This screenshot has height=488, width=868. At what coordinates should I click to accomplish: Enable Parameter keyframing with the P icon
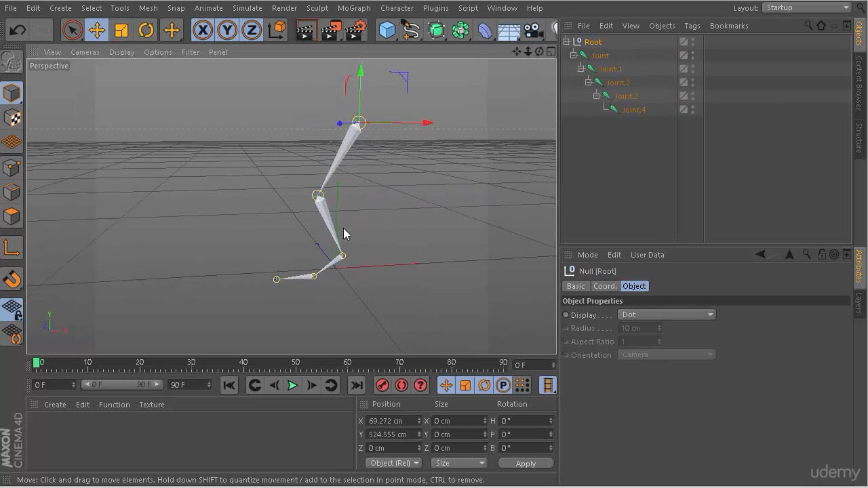point(503,385)
